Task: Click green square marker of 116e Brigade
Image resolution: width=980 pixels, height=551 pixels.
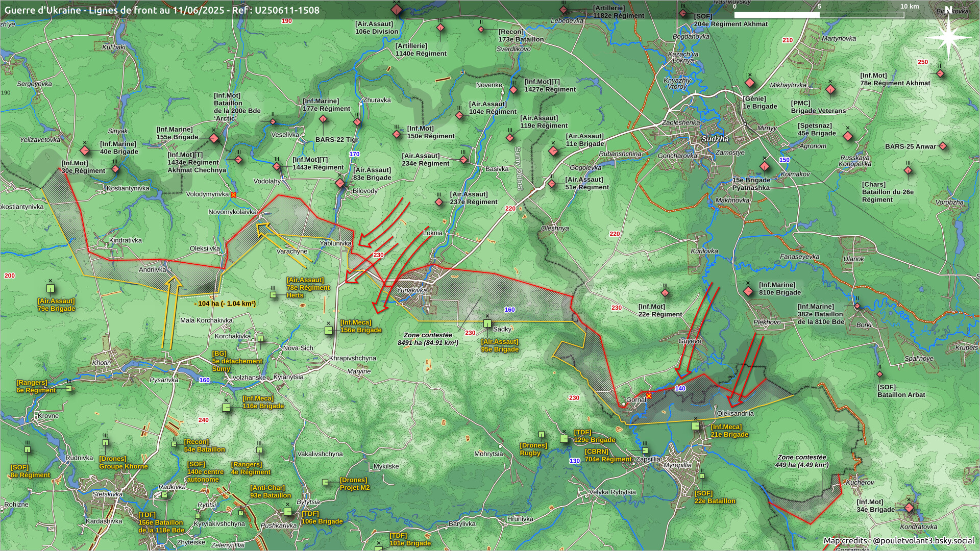Action: tap(226, 407)
